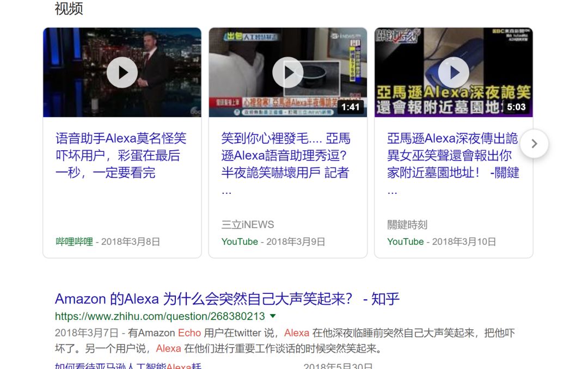Click the YouTube source dated 2018年3月9日
Viewport: 588px width, 369px height.
tap(240, 242)
